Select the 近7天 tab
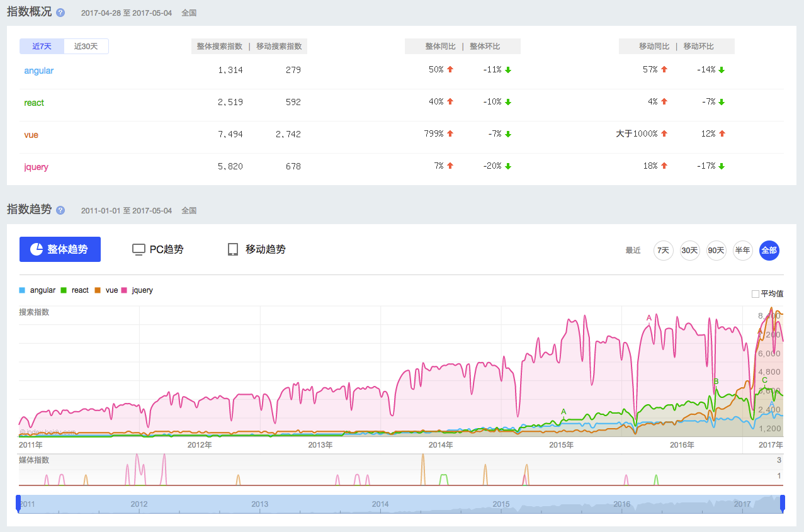This screenshot has height=532, width=804. (x=42, y=46)
